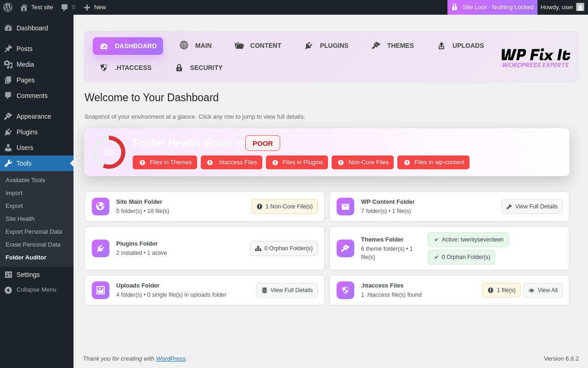This screenshot has height=368, width=588.
Task: View Full Details for WP Content Folder
Action: click(532, 207)
